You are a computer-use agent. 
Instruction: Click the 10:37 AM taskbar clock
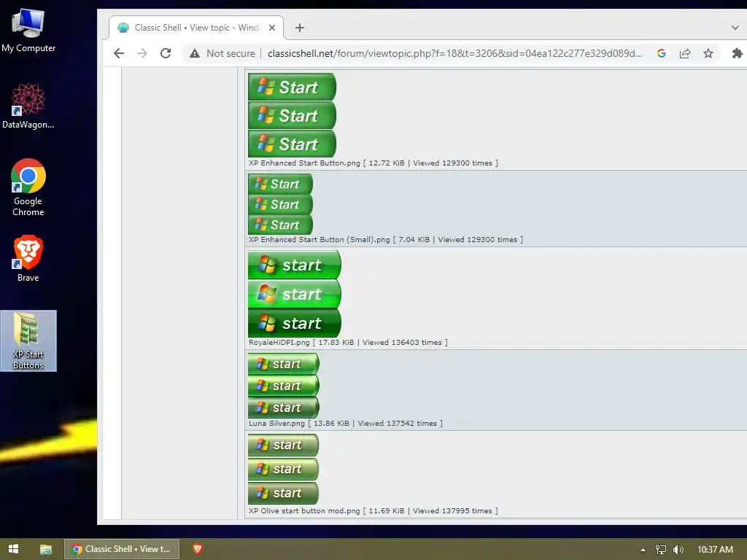point(715,550)
